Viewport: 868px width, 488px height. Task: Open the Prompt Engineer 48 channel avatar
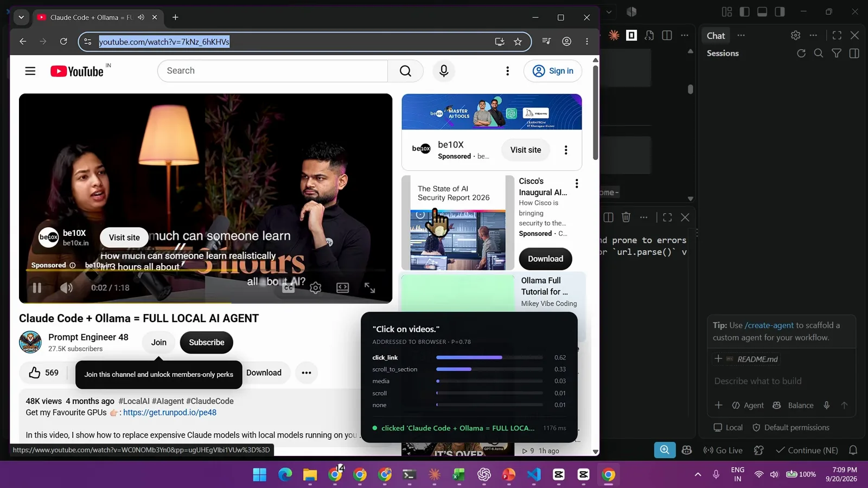click(30, 343)
